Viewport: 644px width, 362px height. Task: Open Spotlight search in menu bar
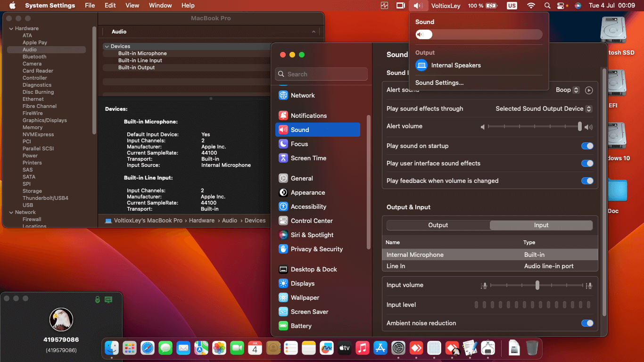click(x=547, y=6)
